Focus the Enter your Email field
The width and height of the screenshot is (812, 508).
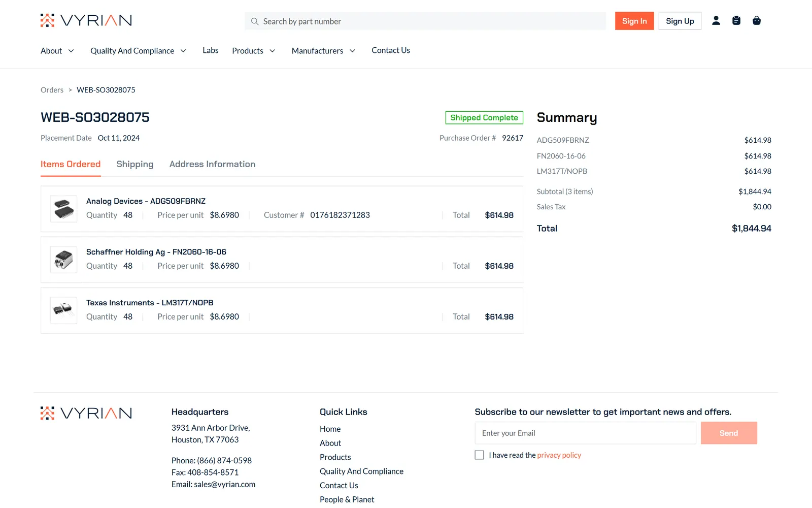[x=586, y=433]
